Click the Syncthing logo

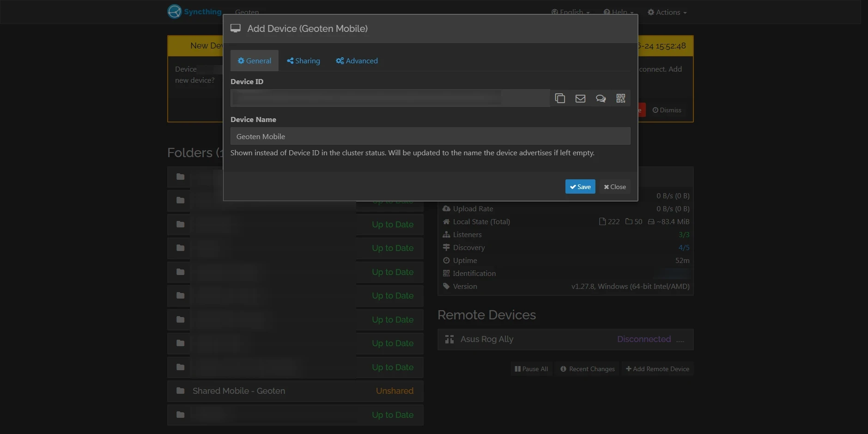(x=174, y=11)
